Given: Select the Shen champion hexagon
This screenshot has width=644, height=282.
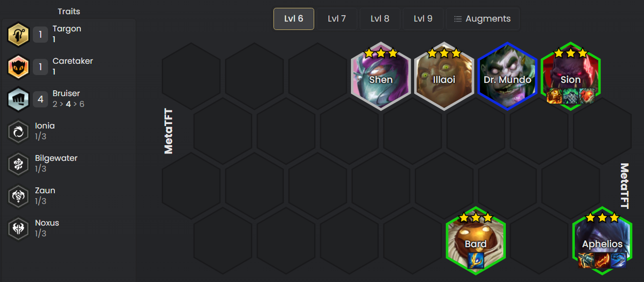Looking at the screenshot, I should pos(381,76).
